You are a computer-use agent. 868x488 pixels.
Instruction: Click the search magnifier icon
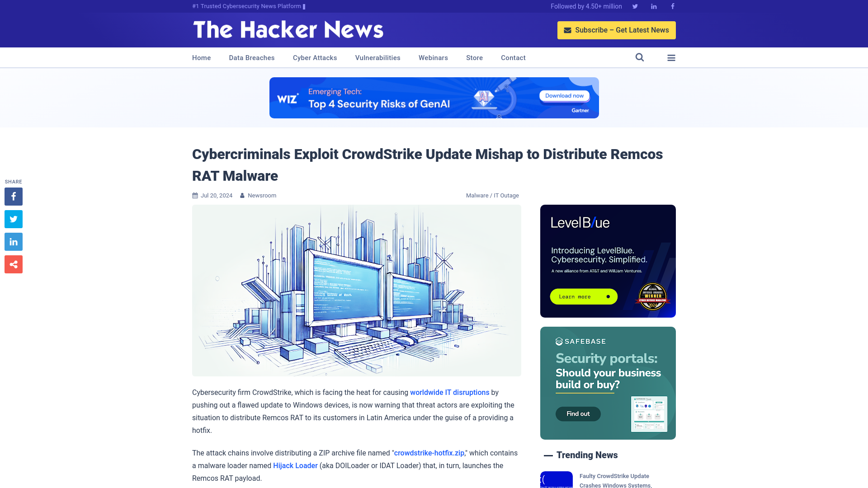(640, 57)
